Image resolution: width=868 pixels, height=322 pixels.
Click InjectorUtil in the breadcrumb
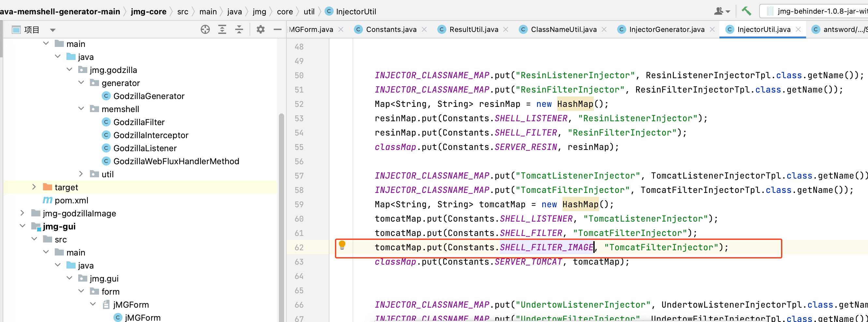pos(356,11)
